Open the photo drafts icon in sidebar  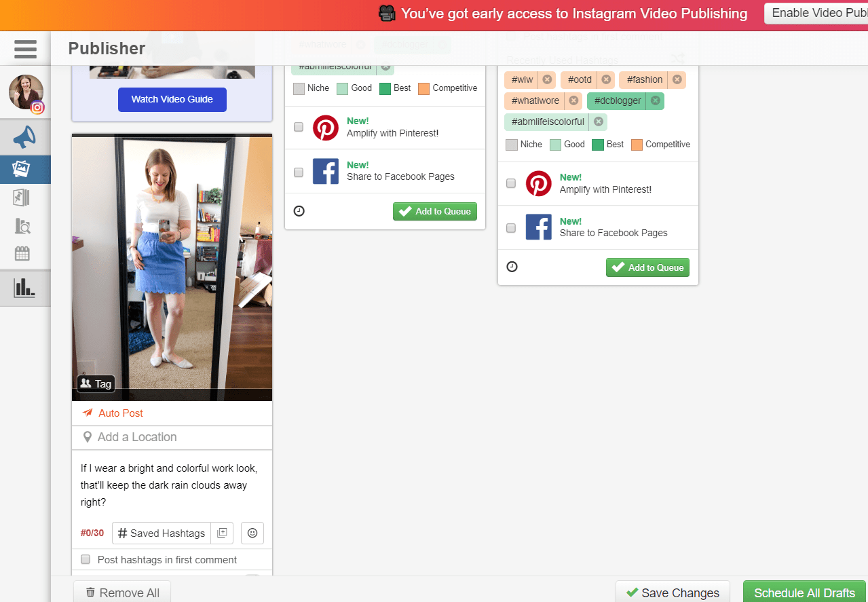coord(21,169)
